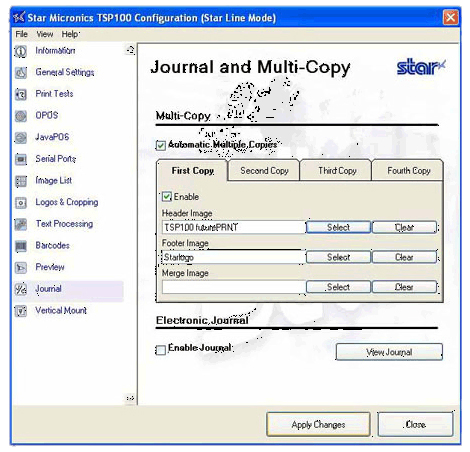Open the Image List icon
This screenshot has height=452, width=470.
(x=21, y=181)
